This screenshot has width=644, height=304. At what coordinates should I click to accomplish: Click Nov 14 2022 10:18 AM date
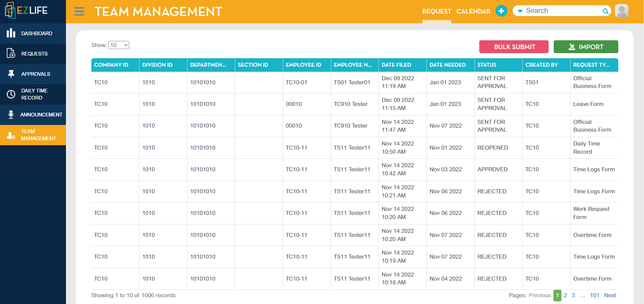point(398,279)
